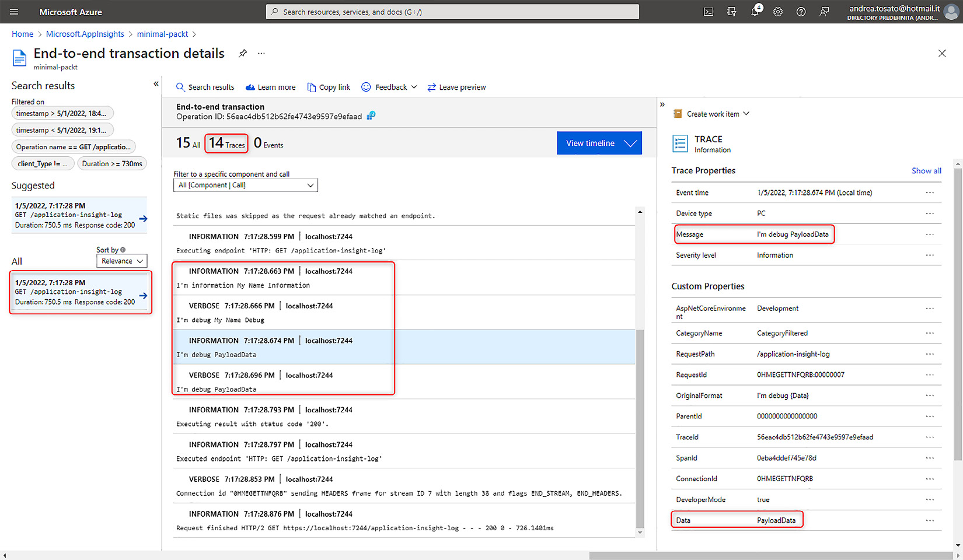The width and height of the screenshot is (963, 560).
Task: Click Search results in the toolbar
Action: 205,87
